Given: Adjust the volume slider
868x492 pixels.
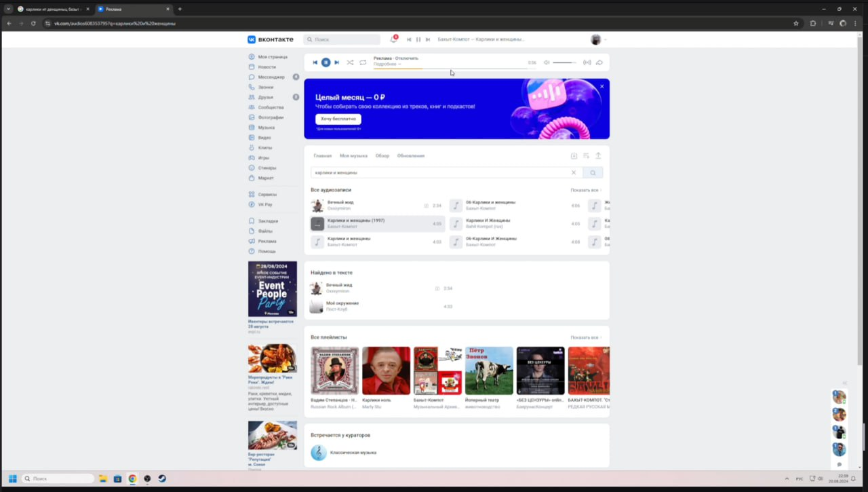Looking at the screenshot, I should pyautogui.click(x=564, y=62).
